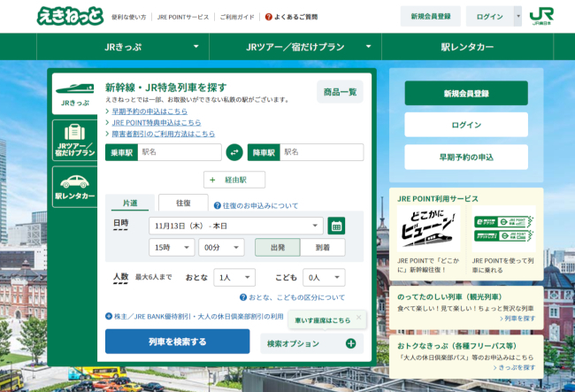Open the calendar date picker icon
The height and width of the screenshot is (392, 575).
click(x=336, y=226)
